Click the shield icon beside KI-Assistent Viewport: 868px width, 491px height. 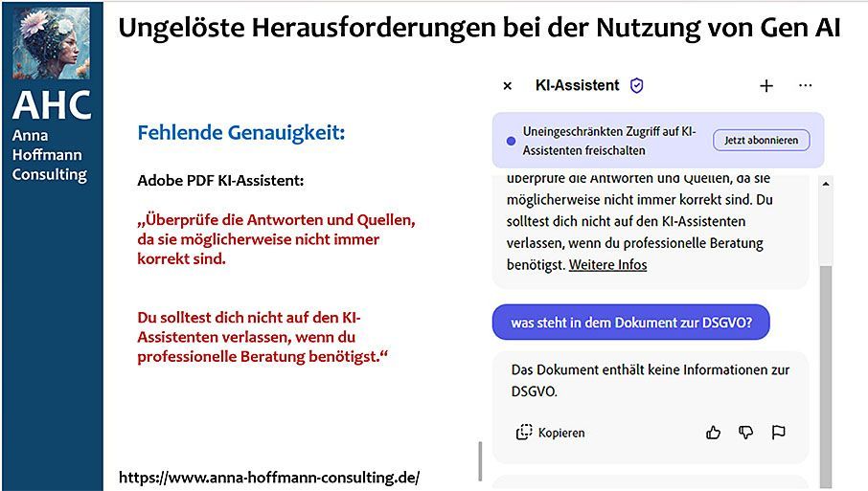coord(636,85)
